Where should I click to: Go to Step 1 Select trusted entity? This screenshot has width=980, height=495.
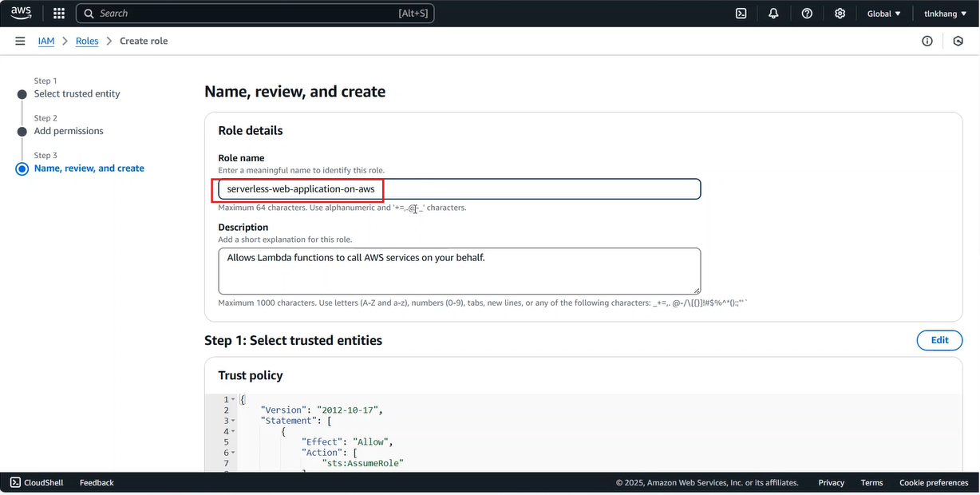[x=77, y=93]
